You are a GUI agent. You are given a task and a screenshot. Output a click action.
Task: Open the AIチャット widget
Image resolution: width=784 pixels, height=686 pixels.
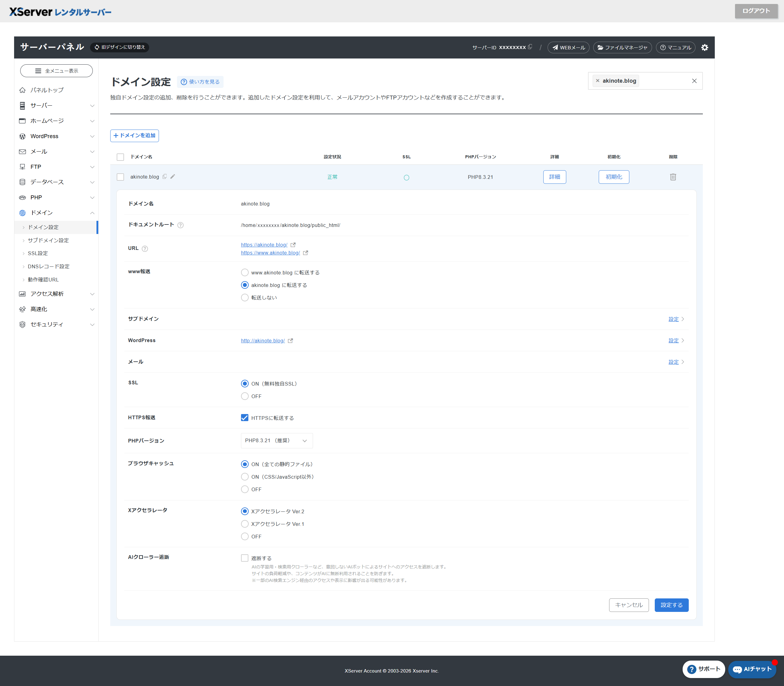click(x=752, y=669)
